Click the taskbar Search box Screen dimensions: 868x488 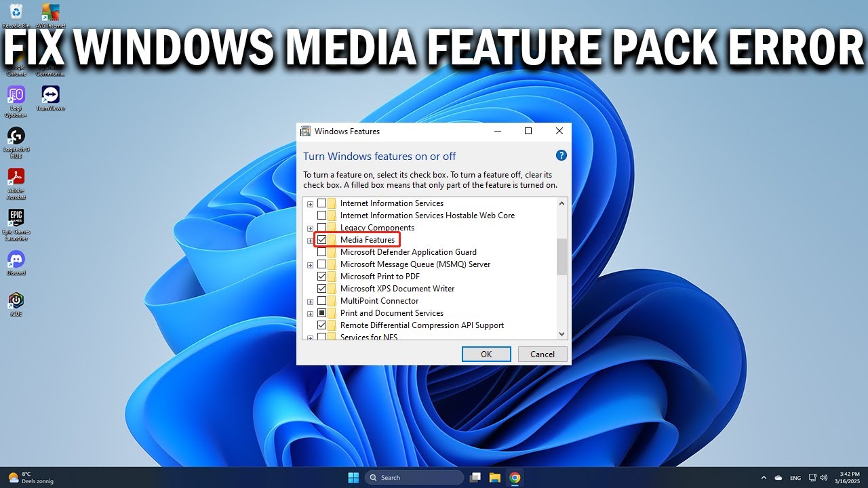414,477
